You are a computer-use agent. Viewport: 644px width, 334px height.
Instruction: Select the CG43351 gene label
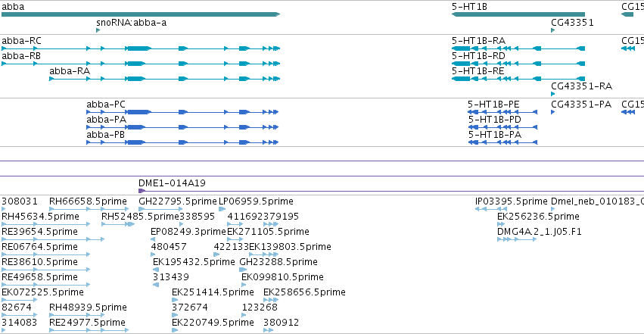coord(573,23)
